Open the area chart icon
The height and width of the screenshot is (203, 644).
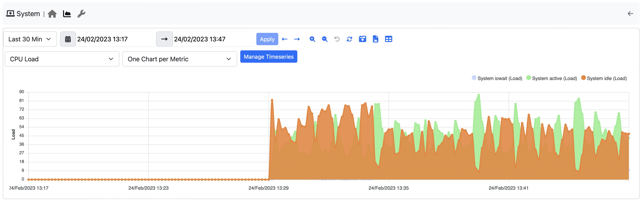pos(67,14)
